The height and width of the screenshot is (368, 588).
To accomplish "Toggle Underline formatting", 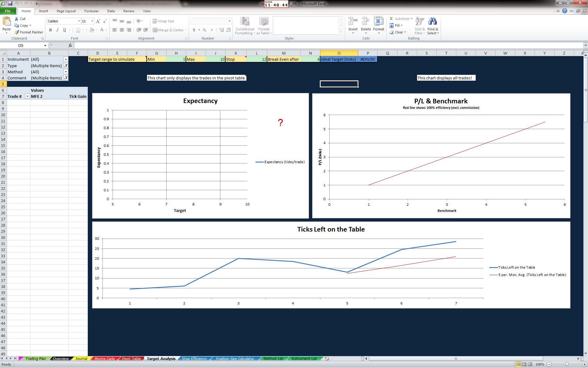I will click(x=64, y=30).
